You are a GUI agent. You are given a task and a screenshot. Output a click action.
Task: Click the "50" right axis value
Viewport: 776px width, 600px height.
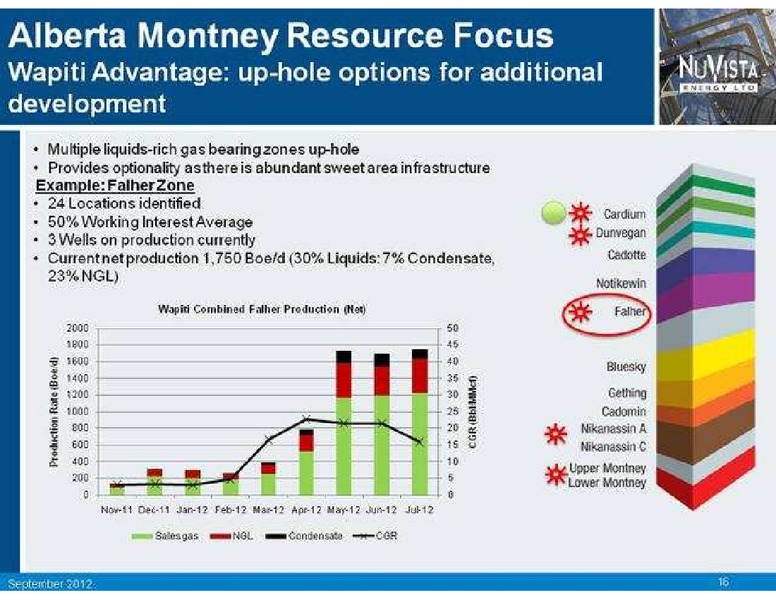pyautogui.click(x=452, y=328)
